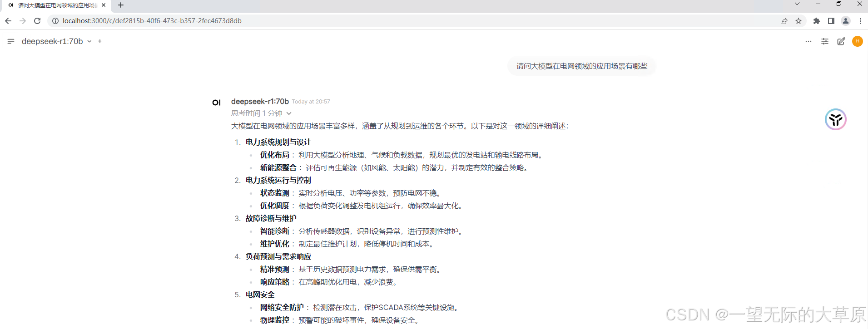Open the chat controls sliders icon
868x329 pixels.
click(x=825, y=41)
